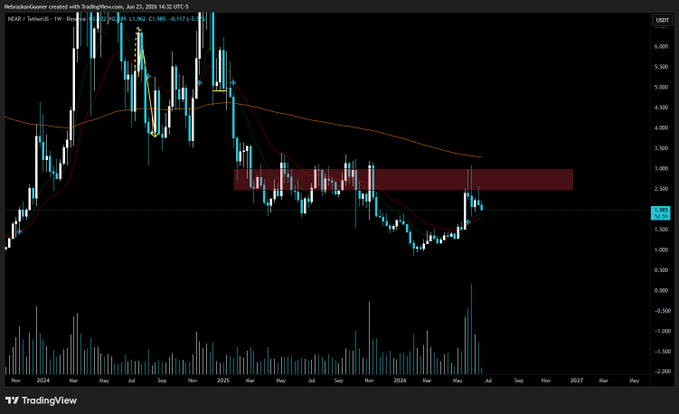679x414 pixels.
Task: Click the 0.000 price axis label
Action: point(661,290)
